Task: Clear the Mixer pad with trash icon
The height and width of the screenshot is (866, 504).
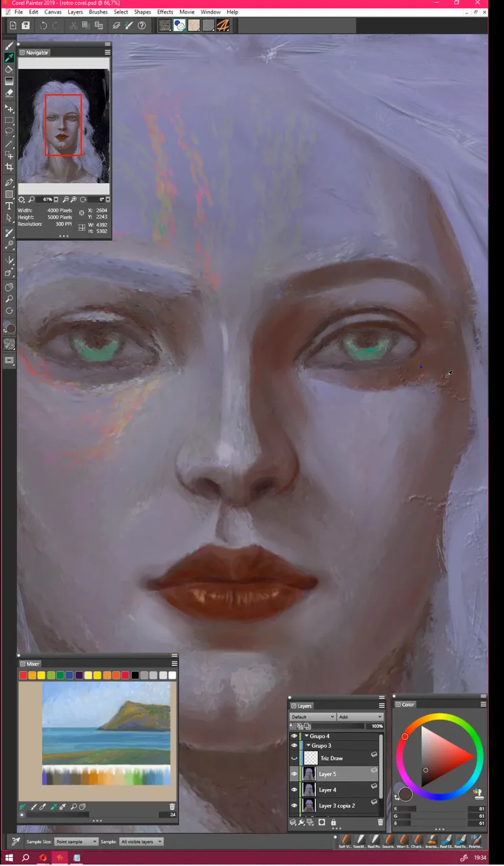Action: tap(172, 806)
